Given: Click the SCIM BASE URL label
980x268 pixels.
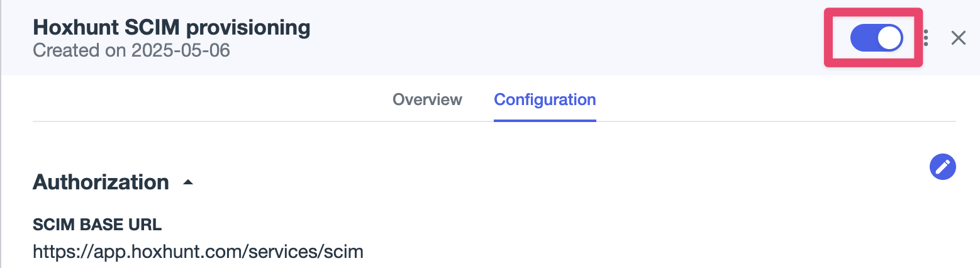Looking at the screenshot, I should tap(97, 223).
